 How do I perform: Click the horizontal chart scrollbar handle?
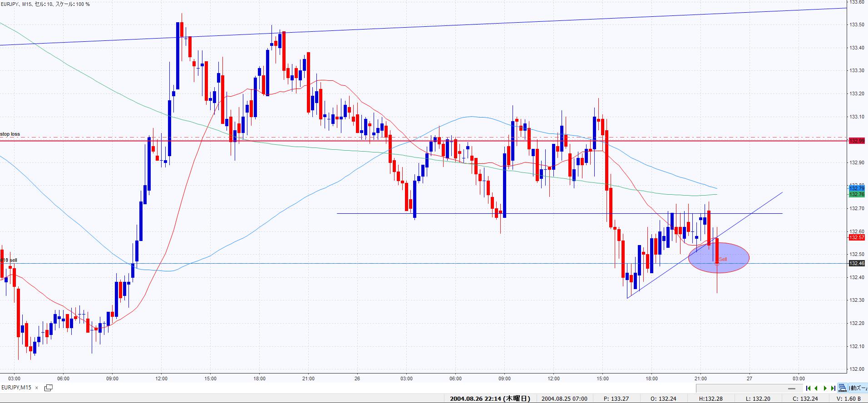(x=792, y=388)
